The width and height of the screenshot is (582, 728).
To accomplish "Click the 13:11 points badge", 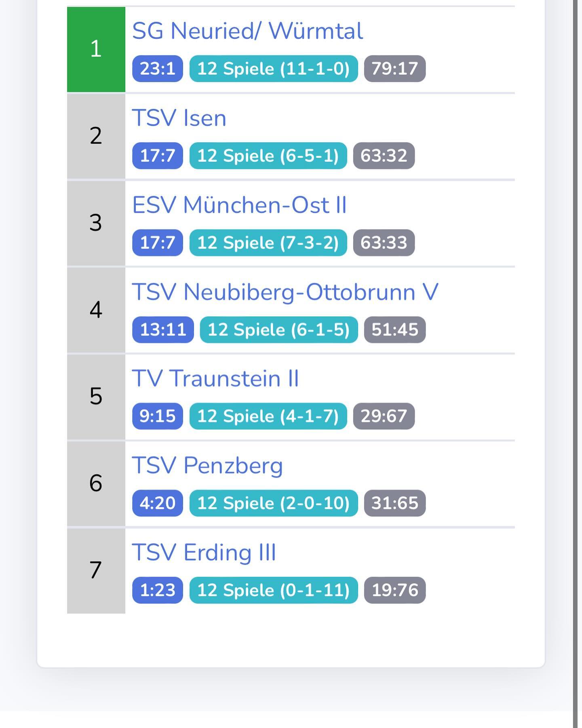I will pyautogui.click(x=163, y=330).
